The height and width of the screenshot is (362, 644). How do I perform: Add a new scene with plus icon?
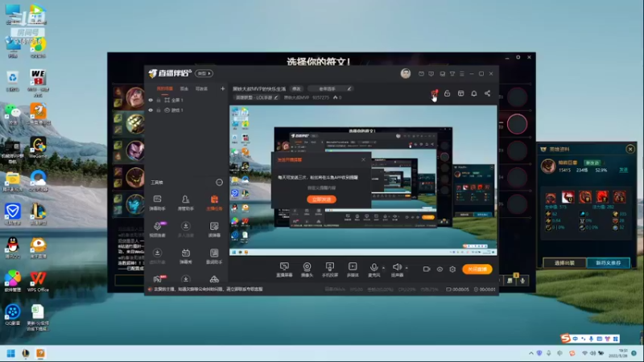coord(223,88)
